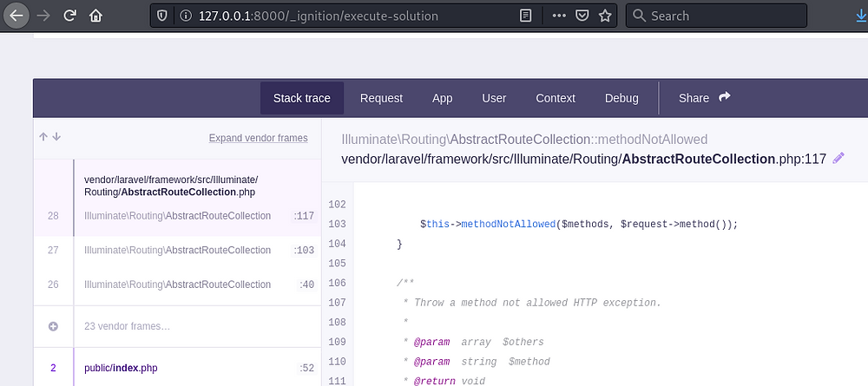The height and width of the screenshot is (386, 868).
Task: Switch to the Stack trace tab
Action: click(x=302, y=98)
